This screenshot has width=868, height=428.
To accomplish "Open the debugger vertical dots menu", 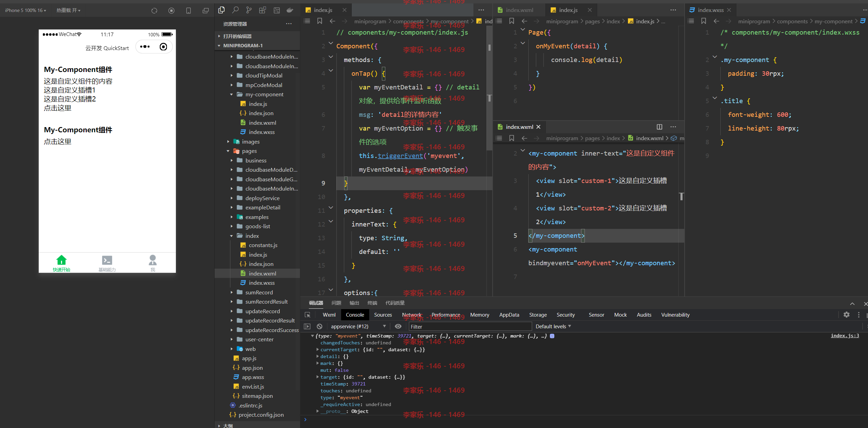I will click(x=858, y=315).
